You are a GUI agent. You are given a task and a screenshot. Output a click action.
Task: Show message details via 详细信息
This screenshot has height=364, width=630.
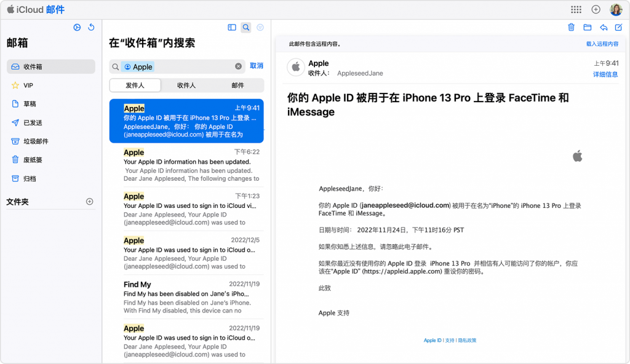coord(605,74)
